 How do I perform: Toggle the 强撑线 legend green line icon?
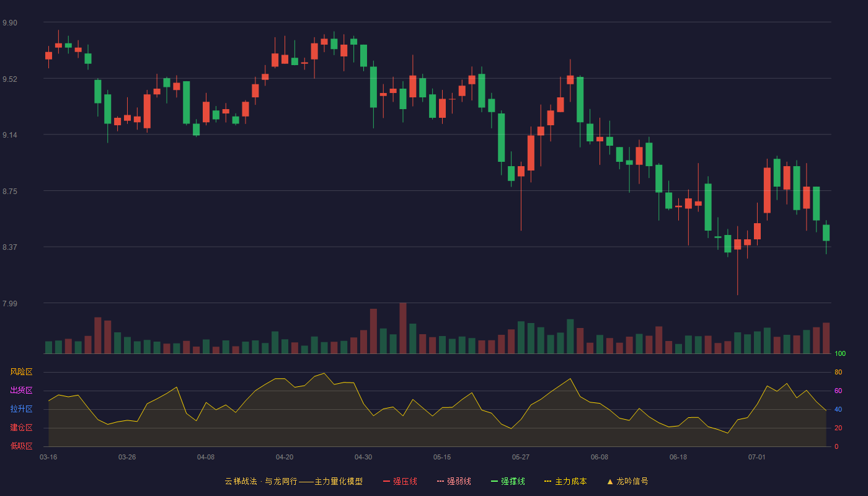(494, 481)
